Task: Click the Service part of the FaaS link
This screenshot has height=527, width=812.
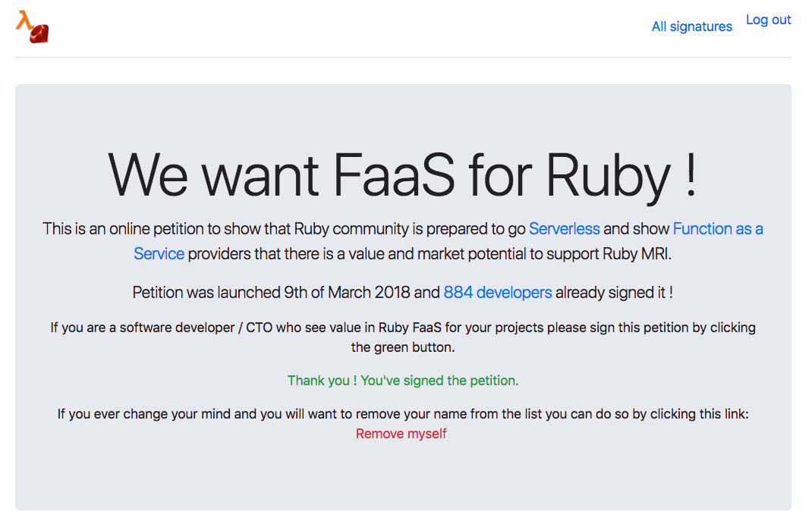Action: pos(159,253)
